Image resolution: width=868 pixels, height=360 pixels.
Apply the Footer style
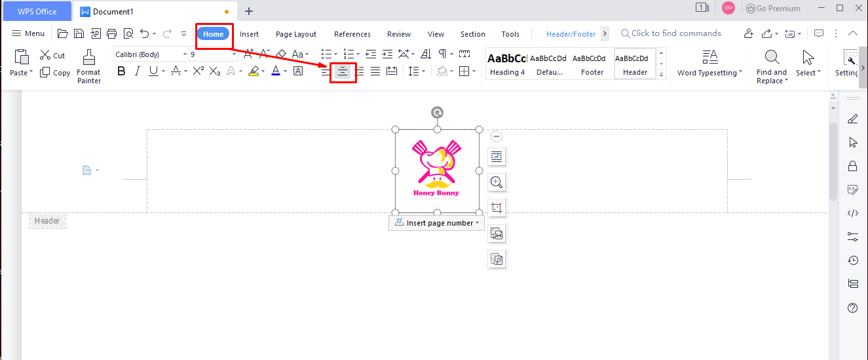point(592,64)
